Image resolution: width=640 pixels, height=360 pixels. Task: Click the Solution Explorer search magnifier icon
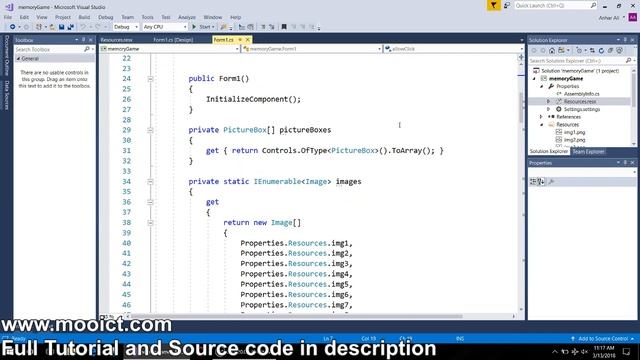(628, 60)
